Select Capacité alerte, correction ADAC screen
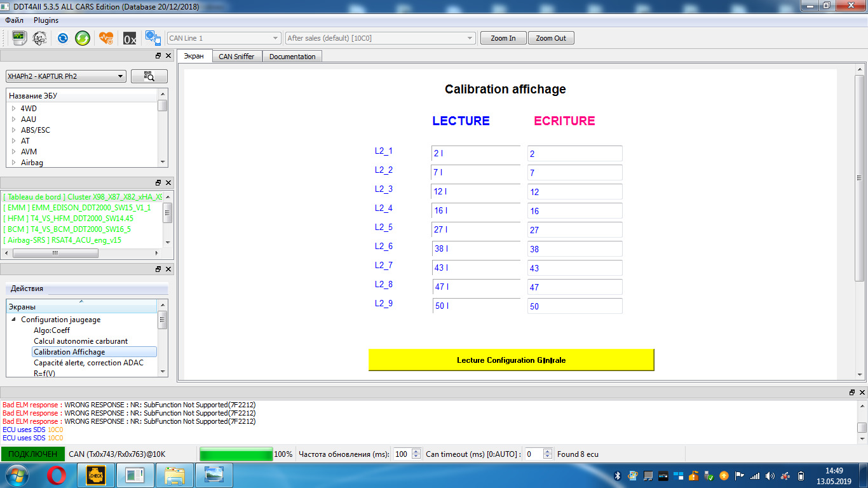This screenshot has height=488, width=868. 88,363
